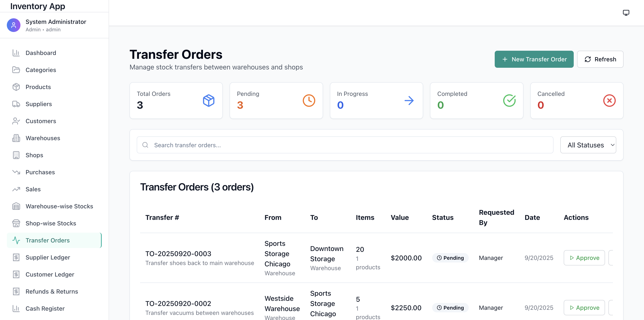Navigate to Products section
This screenshot has width=644, height=320.
click(54, 87)
